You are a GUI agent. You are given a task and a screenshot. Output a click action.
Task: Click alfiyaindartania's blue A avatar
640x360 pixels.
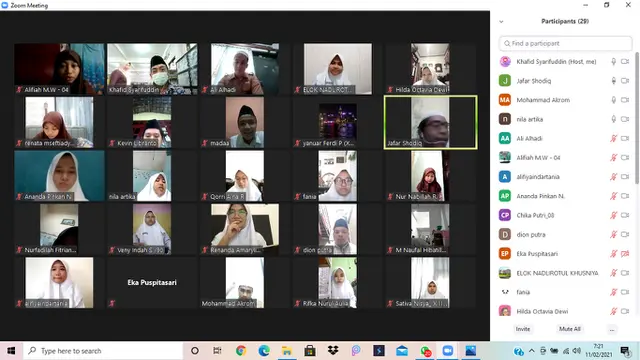[505, 177]
